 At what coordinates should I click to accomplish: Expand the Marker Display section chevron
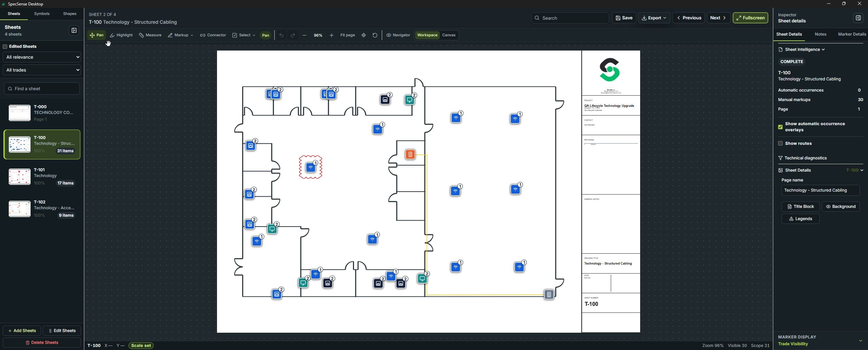pos(861,341)
